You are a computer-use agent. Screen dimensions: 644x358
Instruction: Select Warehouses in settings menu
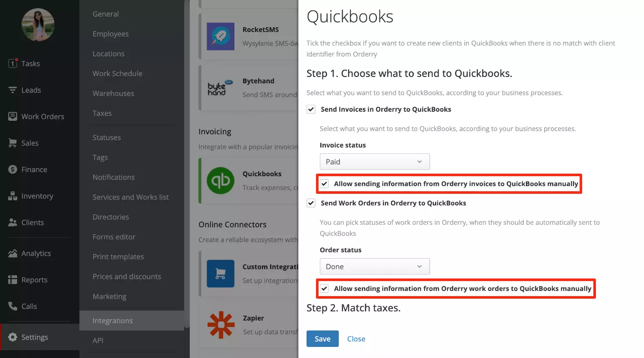coord(113,93)
